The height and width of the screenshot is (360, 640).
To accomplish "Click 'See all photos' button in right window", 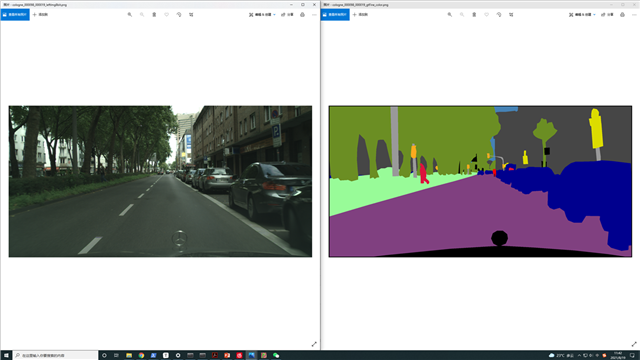I will [335, 15].
